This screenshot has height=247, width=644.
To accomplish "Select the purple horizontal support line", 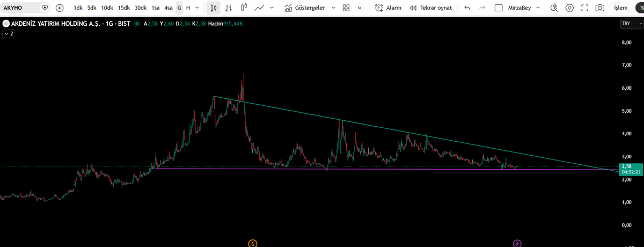I will 386,169.
